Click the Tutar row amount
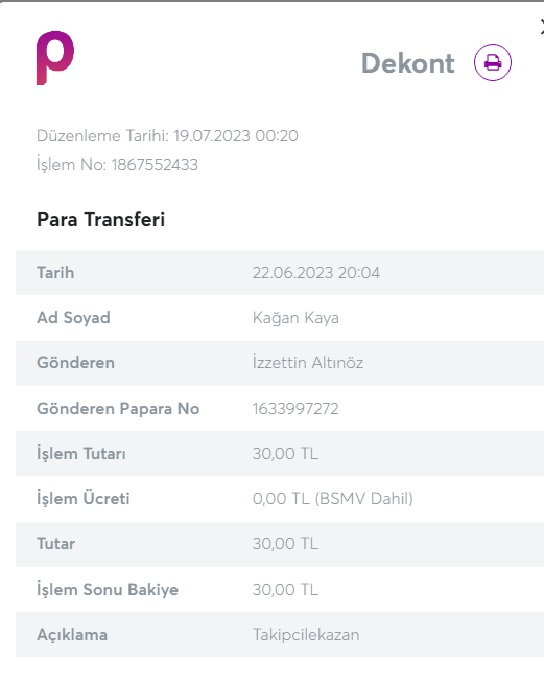This screenshot has height=676, width=544. [x=285, y=544]
